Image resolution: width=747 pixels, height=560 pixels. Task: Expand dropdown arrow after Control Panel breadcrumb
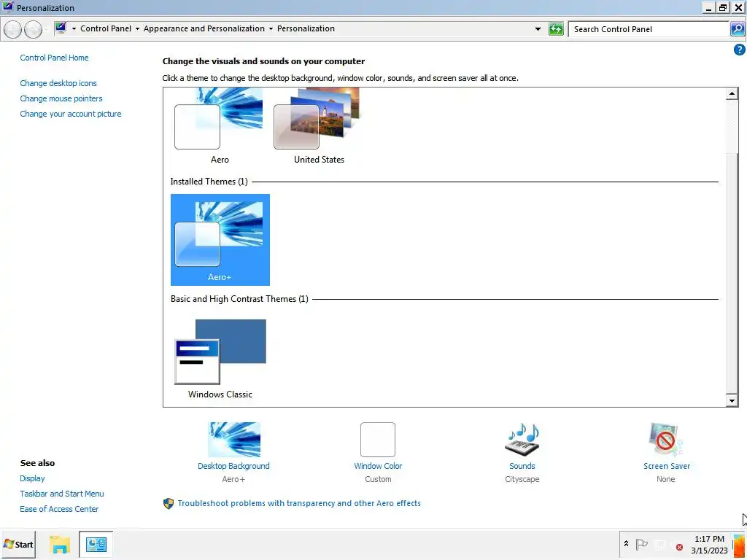(x=137, y=29)
